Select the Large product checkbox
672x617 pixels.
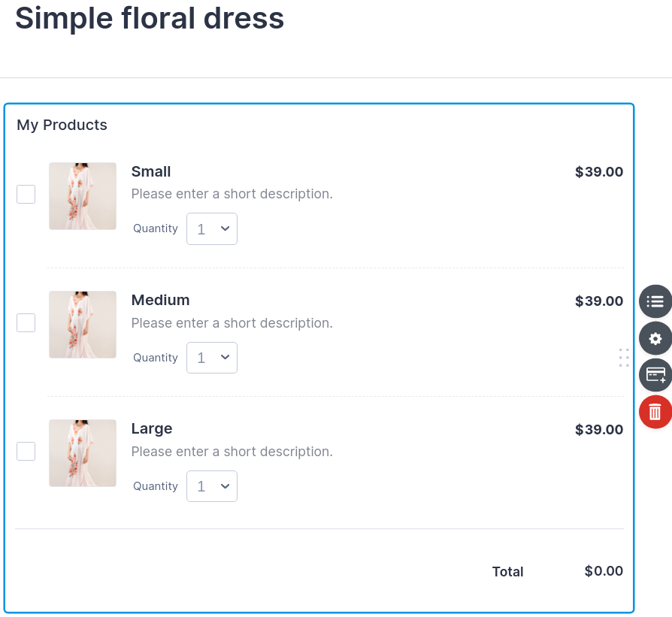point(26,451)
